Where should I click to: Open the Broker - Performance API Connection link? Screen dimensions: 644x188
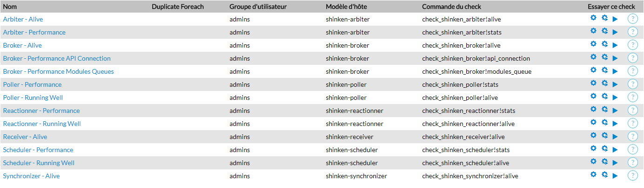[x=57, y=58]
